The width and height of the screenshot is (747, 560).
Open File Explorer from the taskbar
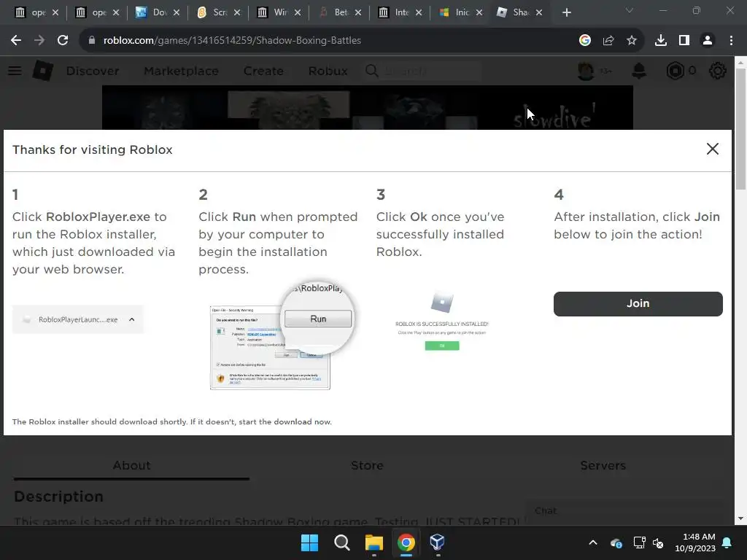pyautogui.click(x=374, y=542)
